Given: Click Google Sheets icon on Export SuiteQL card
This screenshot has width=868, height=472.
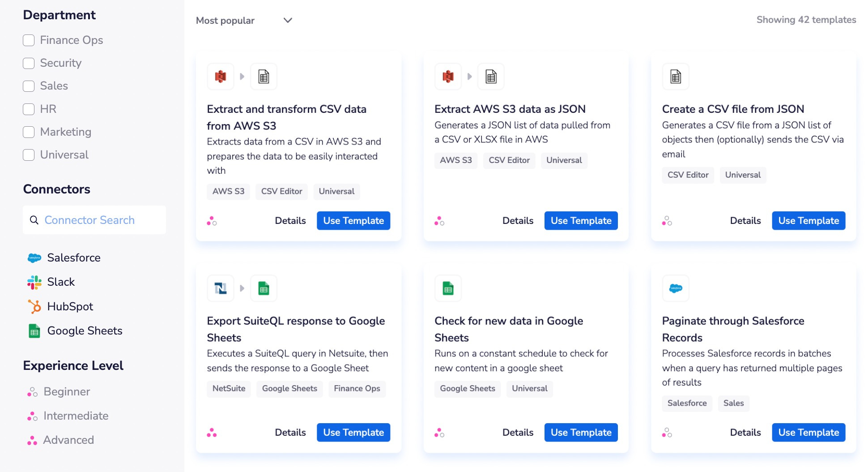Looking at the screenshot, I should tap(264, 288).
